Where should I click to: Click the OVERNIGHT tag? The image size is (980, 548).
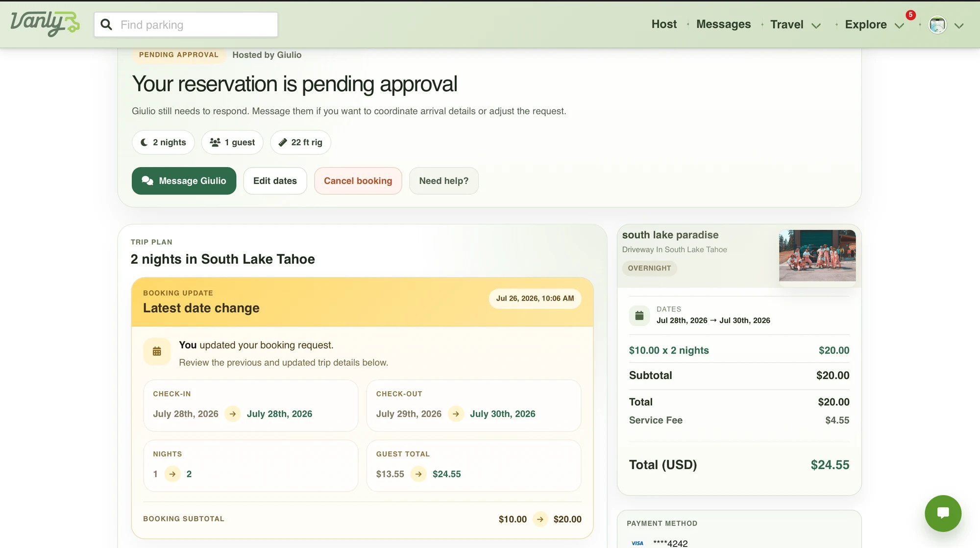pyautogui.click(x=649, y=268)
